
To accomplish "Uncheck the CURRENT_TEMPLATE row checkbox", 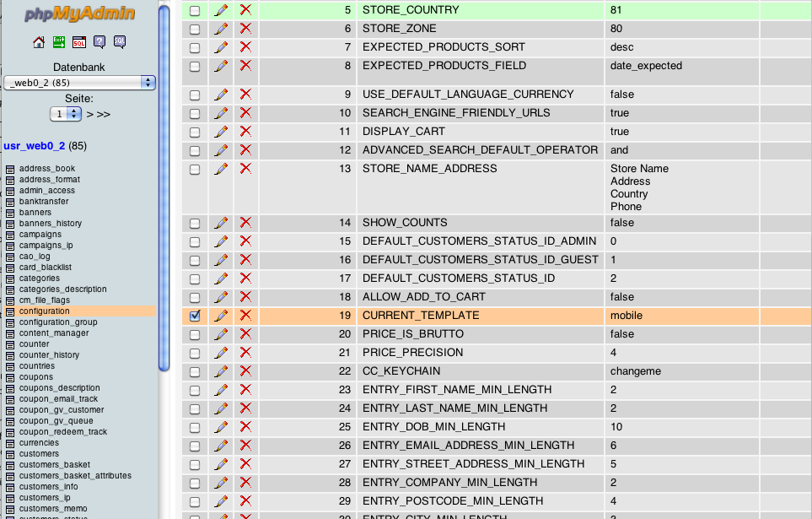I will click(196, 316).
